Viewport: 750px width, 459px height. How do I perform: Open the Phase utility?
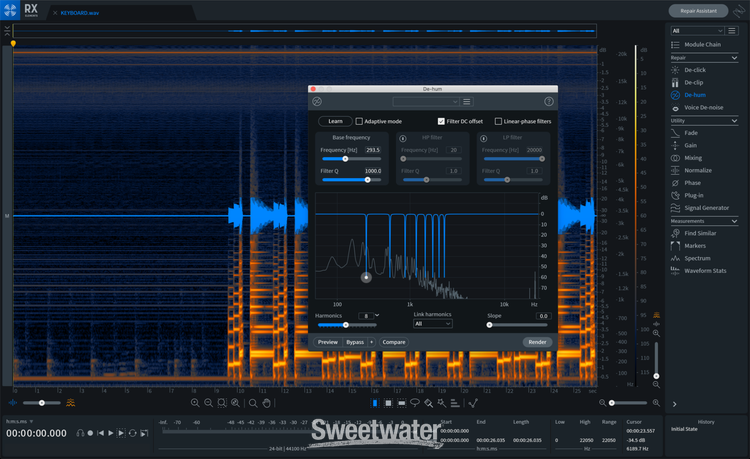(x=686, y=183)
